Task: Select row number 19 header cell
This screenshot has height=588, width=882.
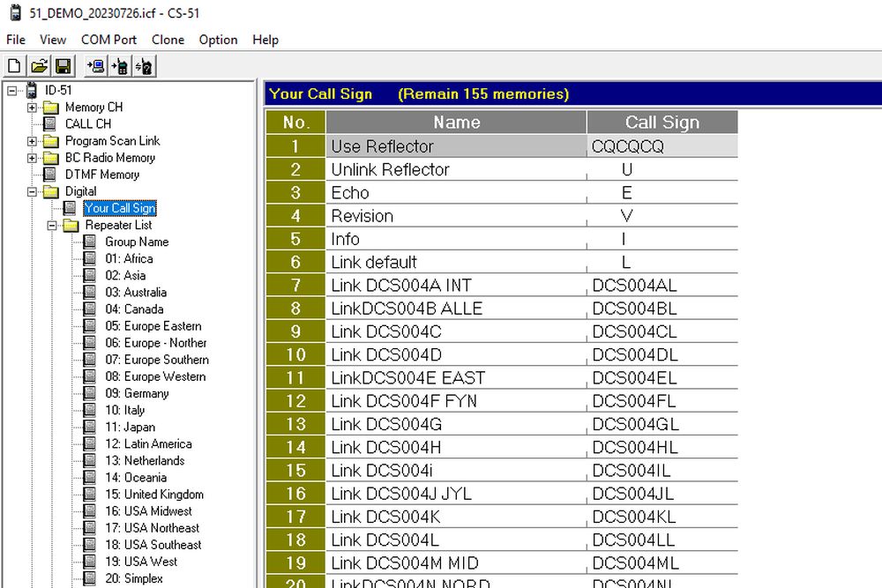Action: (x=295, y=562)
